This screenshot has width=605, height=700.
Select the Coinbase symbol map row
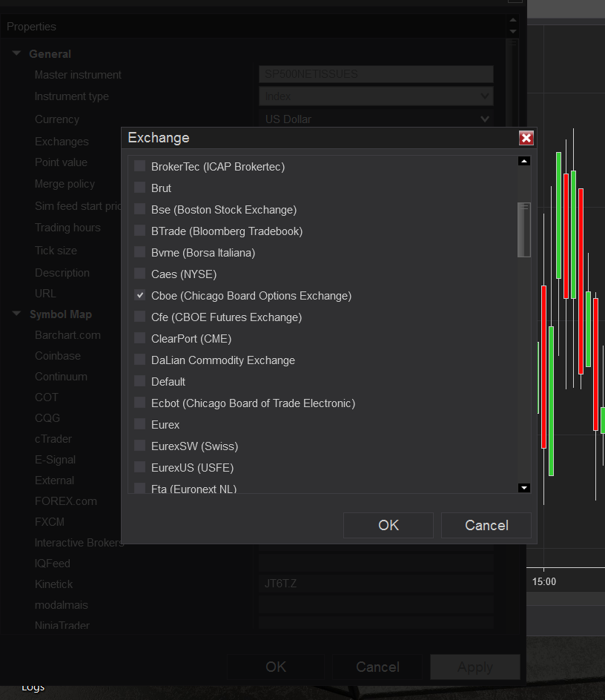click(x=58, y=356)
